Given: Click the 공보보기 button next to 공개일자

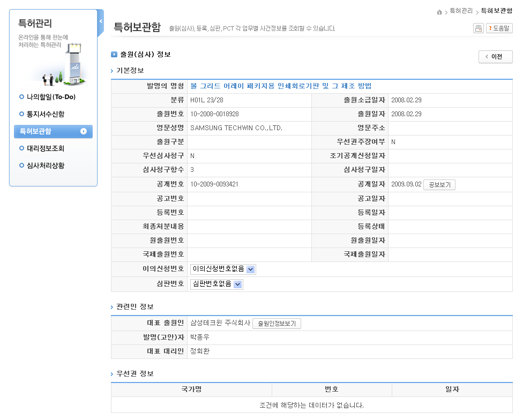Looking at the screenshot, I should pyautogui.click(x=439, y=185).
